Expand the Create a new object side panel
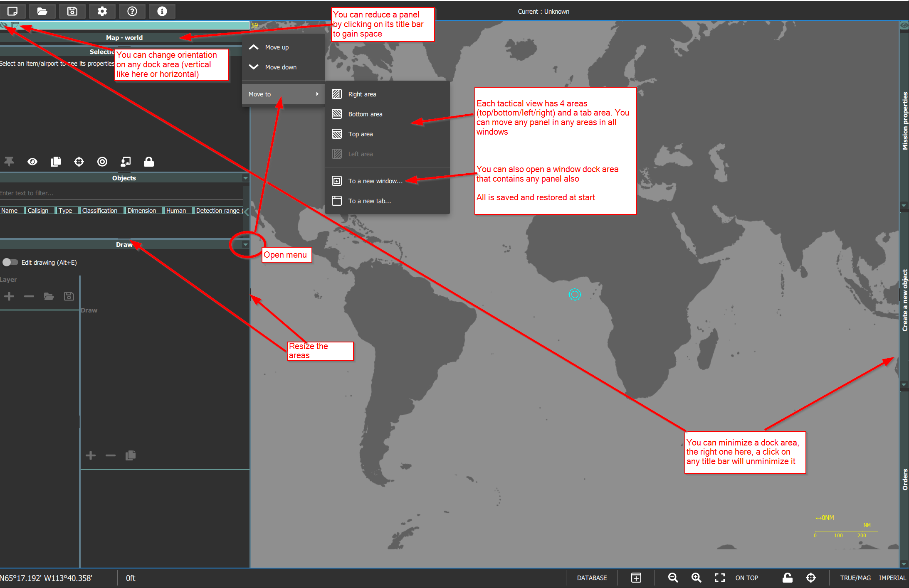This screenshot has width=909, height=588. (904, 300)
